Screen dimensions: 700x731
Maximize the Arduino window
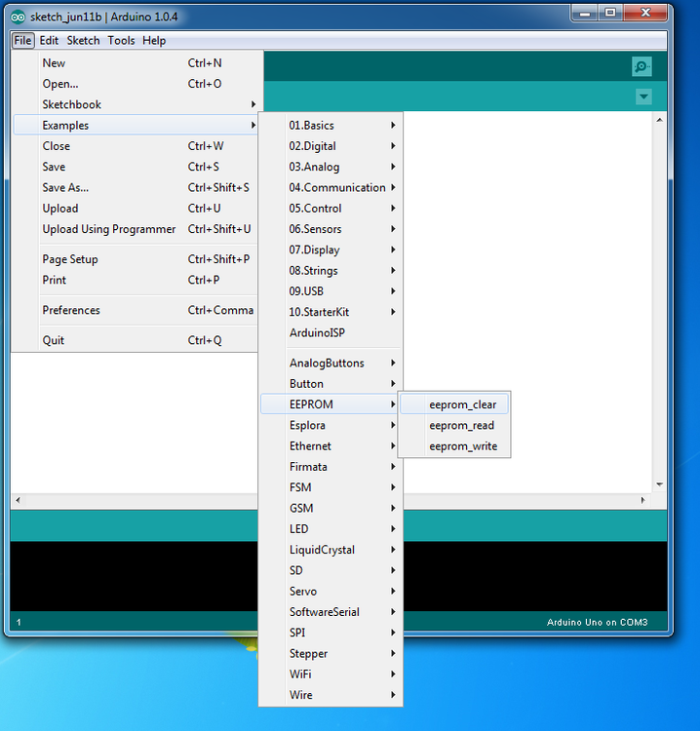coord(610,13)
